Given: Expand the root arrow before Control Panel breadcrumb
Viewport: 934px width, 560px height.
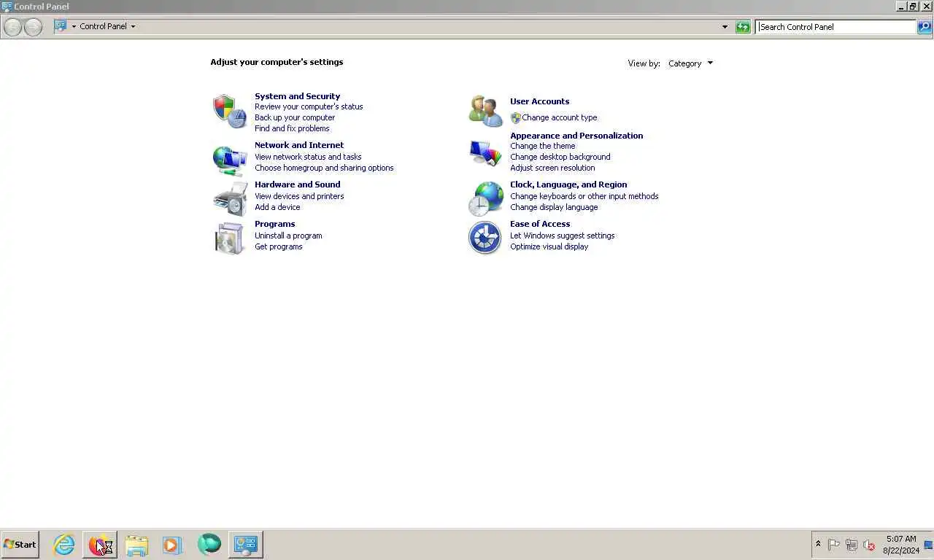Looking at the screenshot, I should pos(74,26).
